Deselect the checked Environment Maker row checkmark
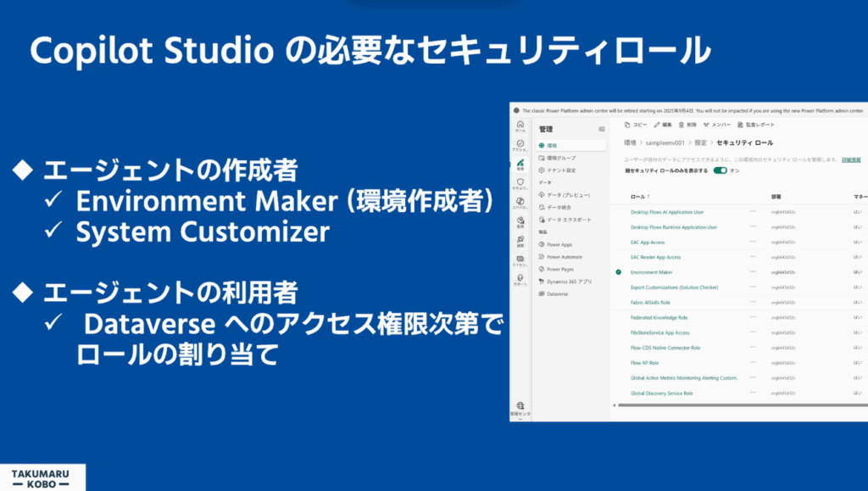The image size is (868, 491). click(x=619, y=272)
